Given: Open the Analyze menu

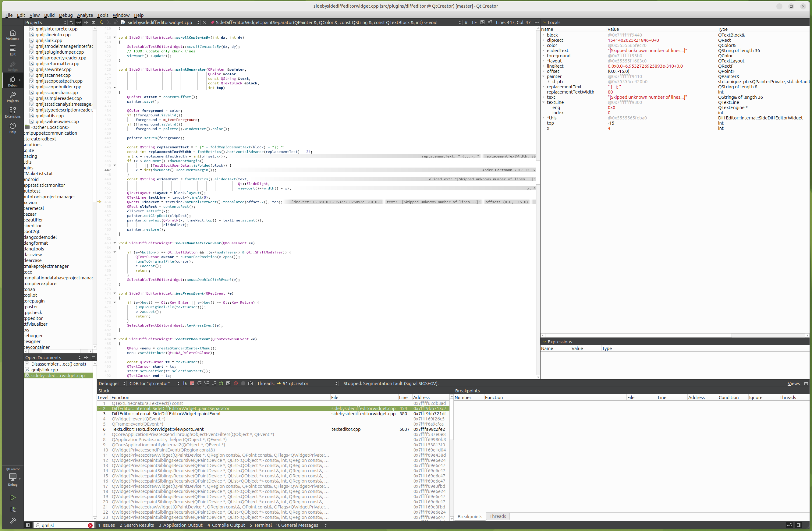Looking at the screenshot, I should click(85, 15).
